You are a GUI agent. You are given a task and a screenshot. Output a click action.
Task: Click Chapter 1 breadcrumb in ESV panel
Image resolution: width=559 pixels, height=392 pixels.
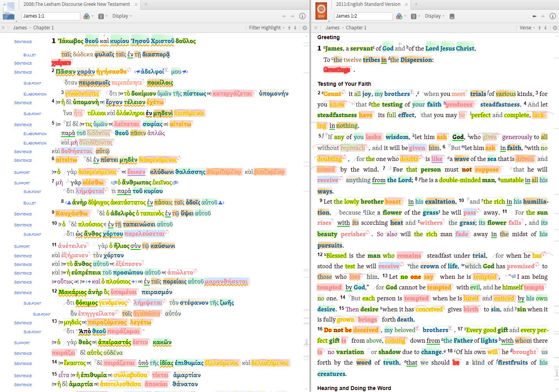356,28
